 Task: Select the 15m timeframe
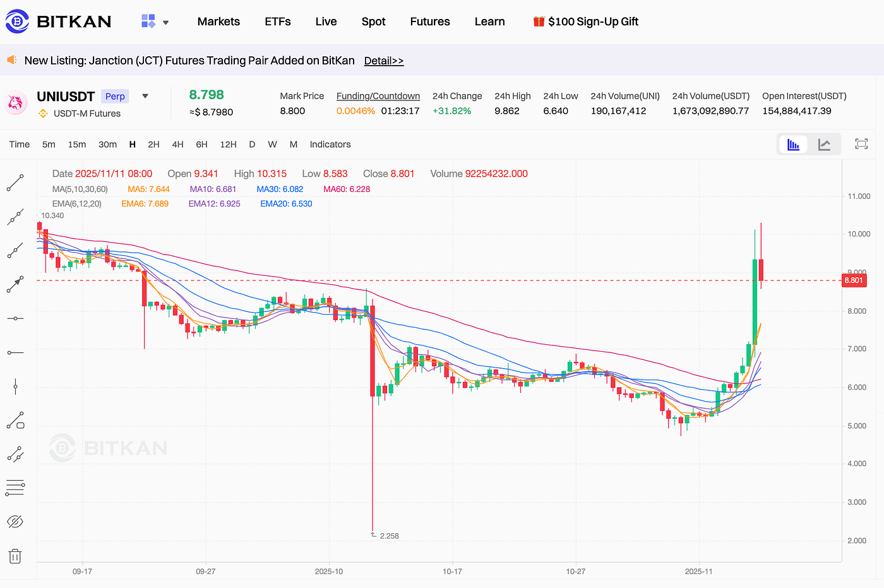77,145
